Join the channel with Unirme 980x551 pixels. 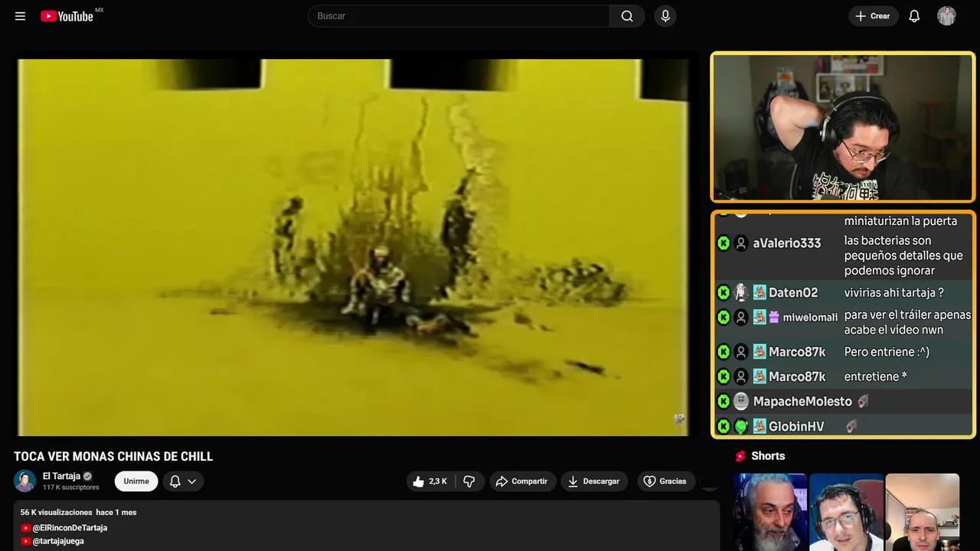tap(136, 481)
